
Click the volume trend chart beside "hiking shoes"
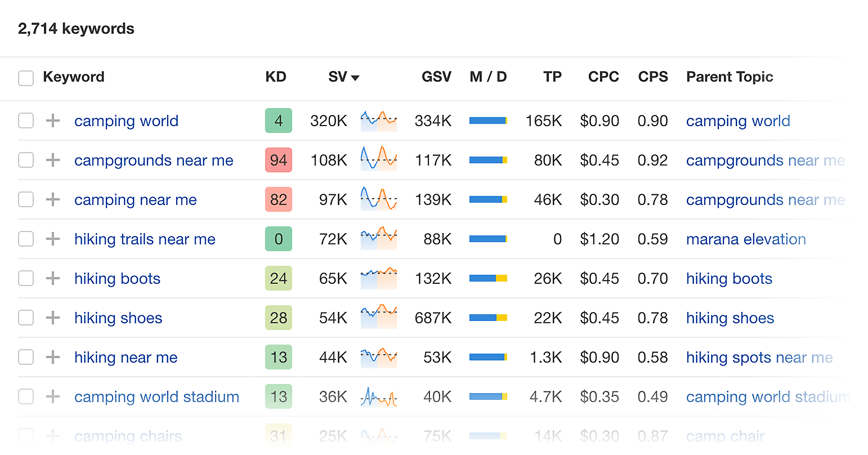point(378,317)
